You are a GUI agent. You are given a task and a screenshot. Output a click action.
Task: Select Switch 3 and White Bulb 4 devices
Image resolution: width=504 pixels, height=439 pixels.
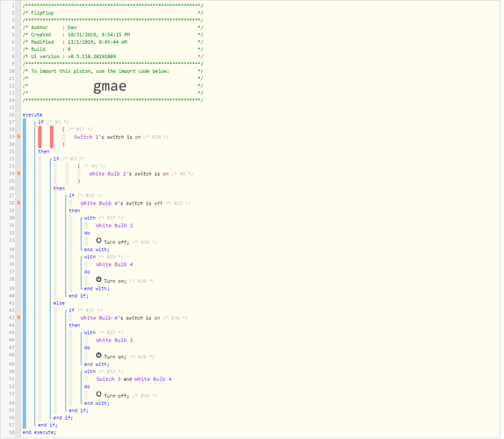[x=133, y=379]
